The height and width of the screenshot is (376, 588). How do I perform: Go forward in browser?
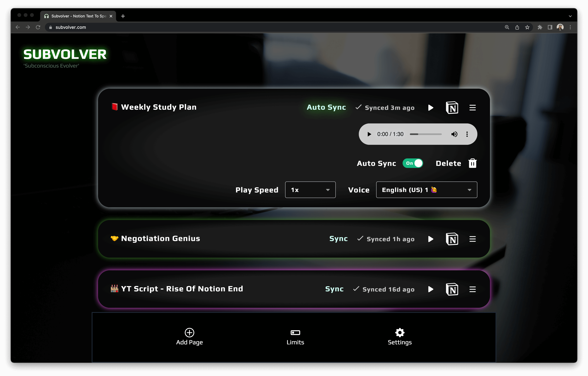[28, 27]
